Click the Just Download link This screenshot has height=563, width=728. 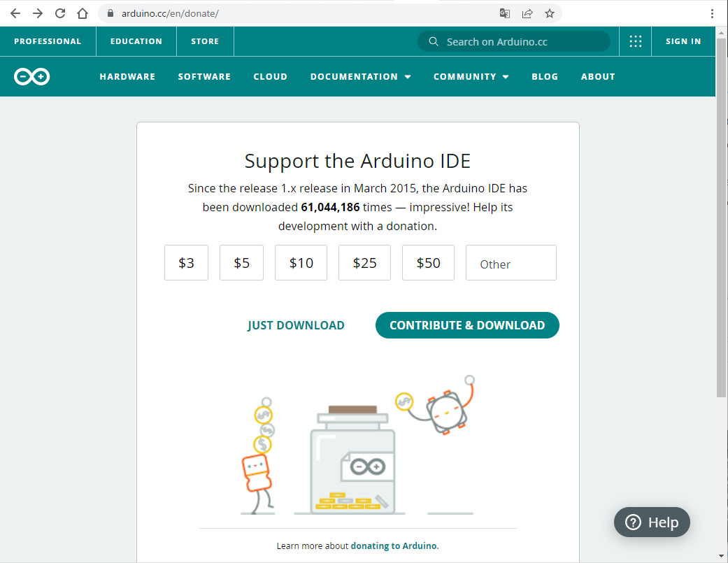pyautogui.click(x=296, y=325)
